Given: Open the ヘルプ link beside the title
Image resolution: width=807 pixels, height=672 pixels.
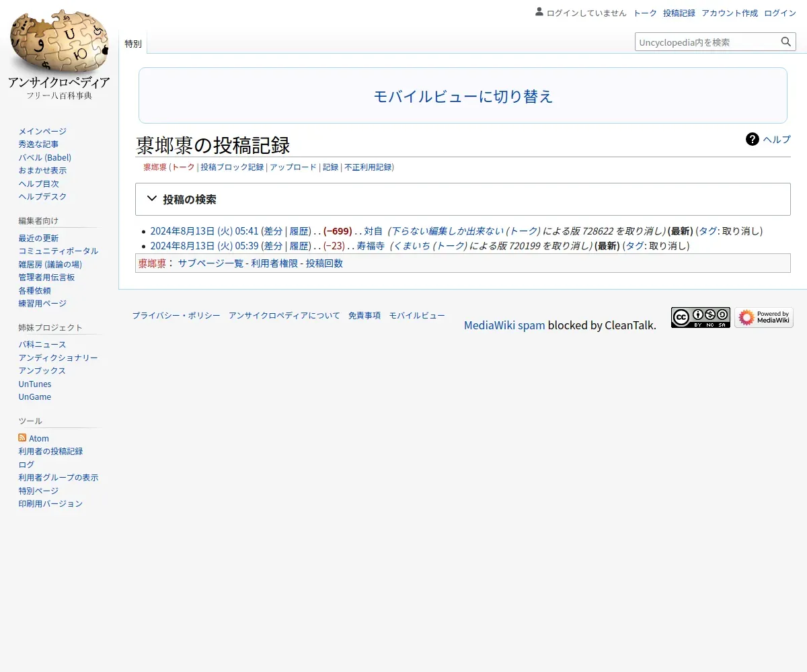Looking at the screenshot, I should (x=777, y=139).
